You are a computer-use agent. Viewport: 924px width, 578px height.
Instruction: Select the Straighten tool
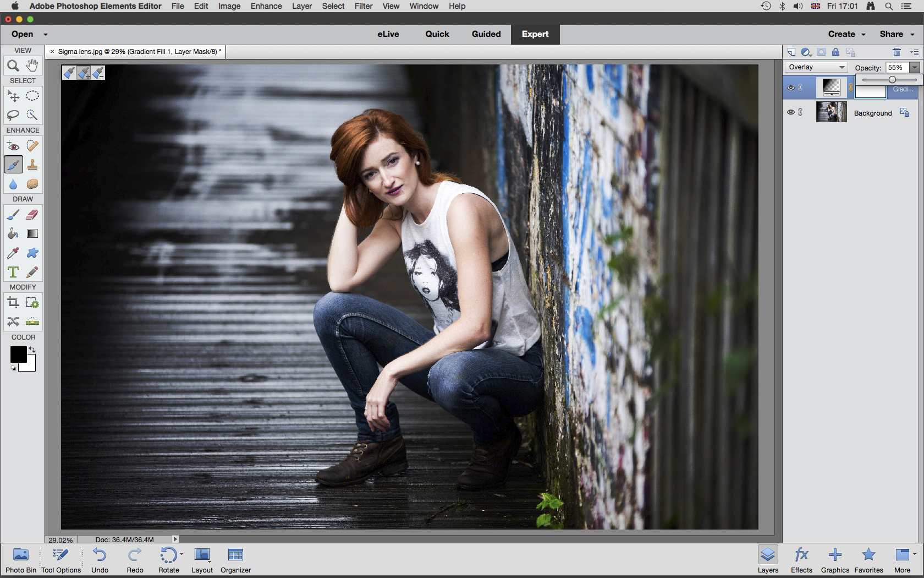pyautogui.click(x=32, y=321)
